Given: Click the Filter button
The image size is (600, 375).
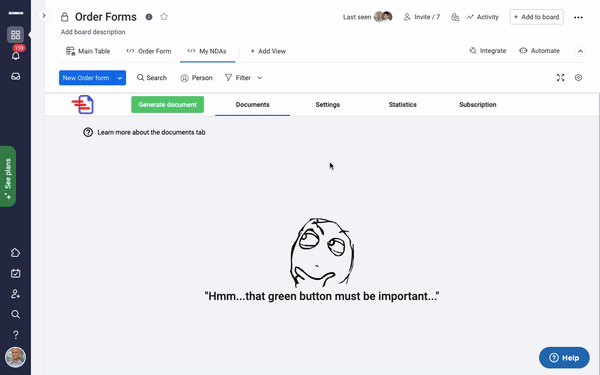Looking at the screenshot, I should point(238,78).
